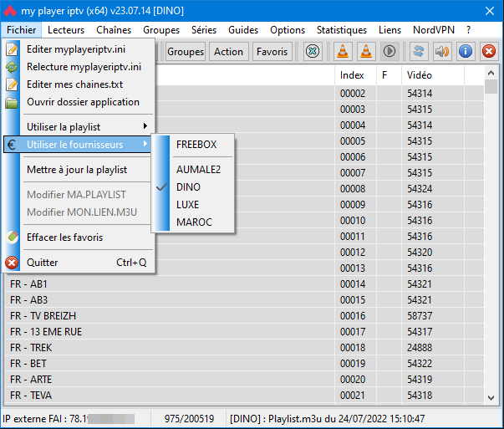504x429 pixels.
Task: Open the Guides menu
Action: click(x=243, y=30)
